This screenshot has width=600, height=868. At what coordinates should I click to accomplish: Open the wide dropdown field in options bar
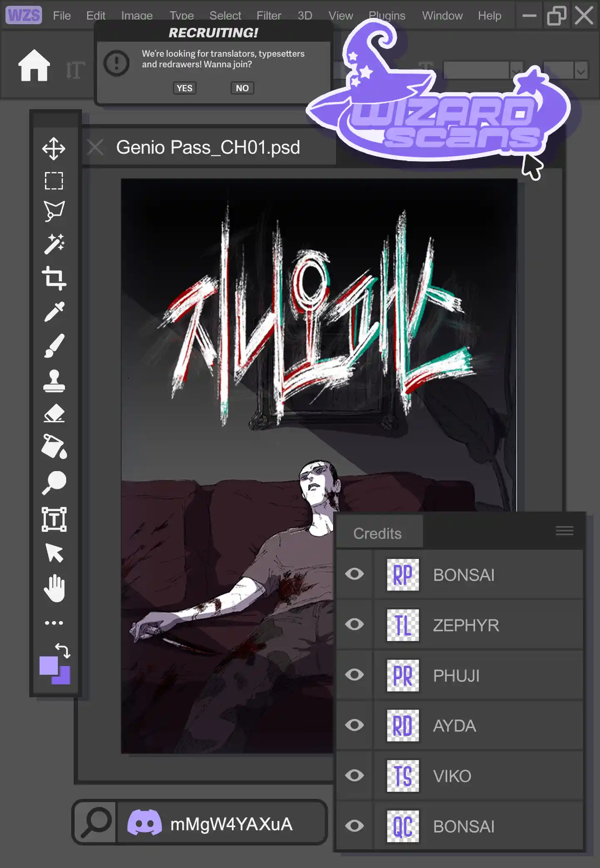[483, 70]
